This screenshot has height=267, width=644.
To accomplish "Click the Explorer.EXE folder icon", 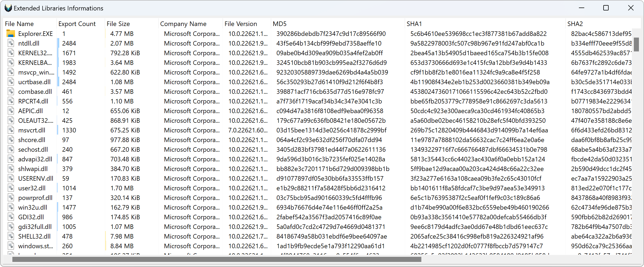I will click(x=11, y=34).
